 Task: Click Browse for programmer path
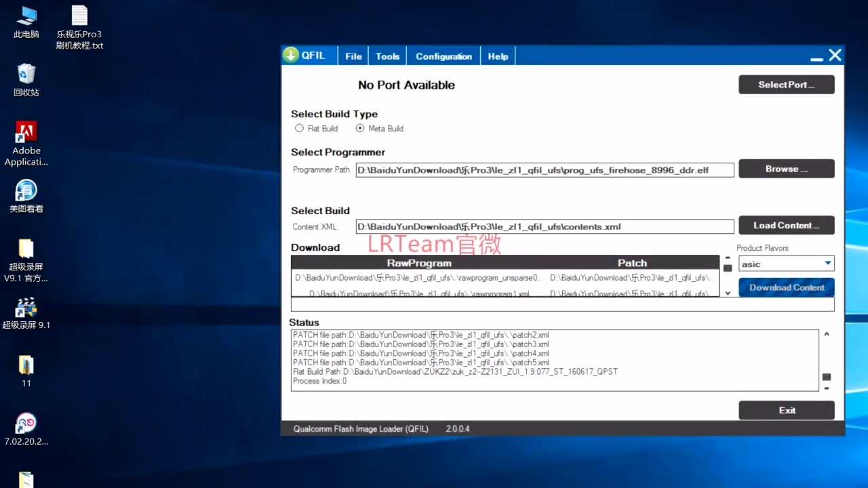coord(787,169)
